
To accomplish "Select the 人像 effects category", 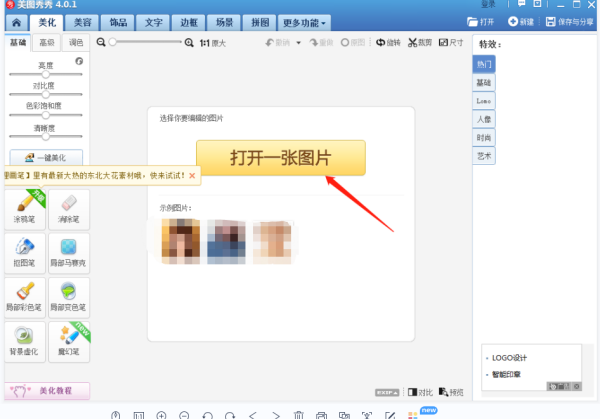I will pos(484,119).
